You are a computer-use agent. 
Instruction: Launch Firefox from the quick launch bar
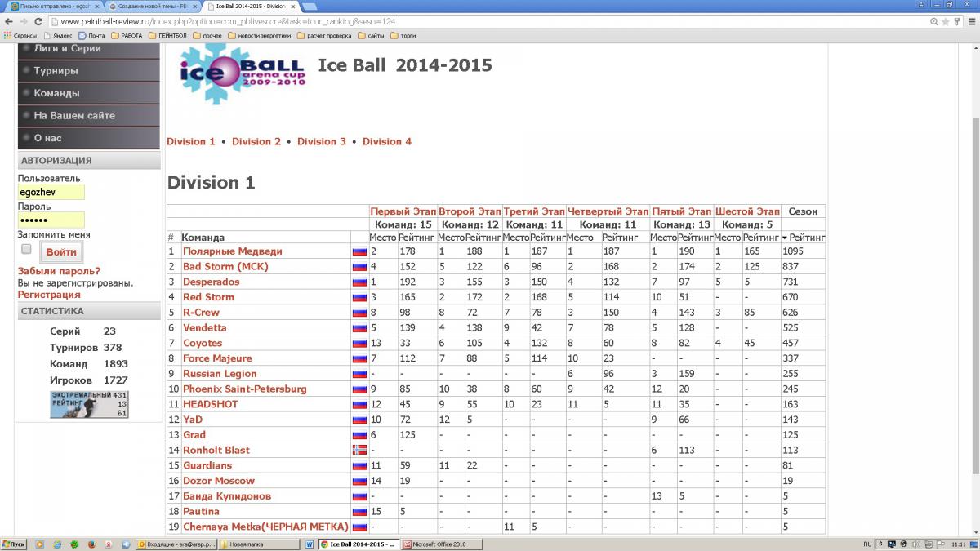[x=91, y=544]
